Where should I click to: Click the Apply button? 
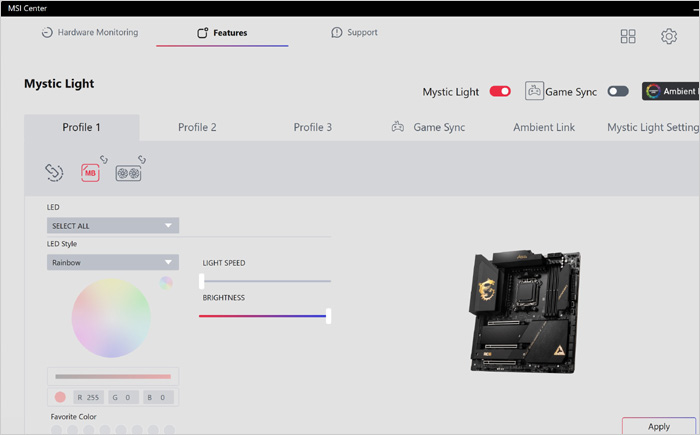pyautogui.click(x=659, y=426)
